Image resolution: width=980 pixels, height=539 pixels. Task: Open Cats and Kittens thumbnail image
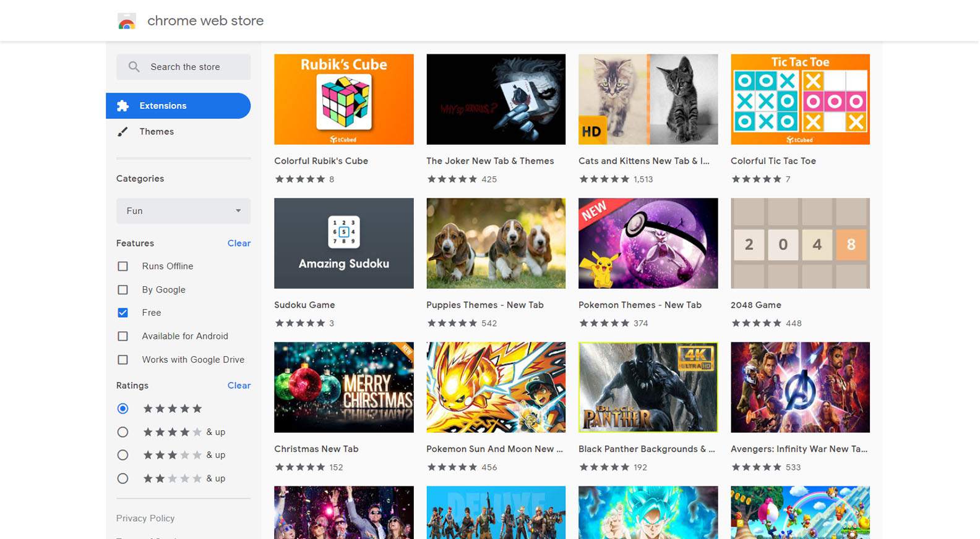click(x=648, y=100)
